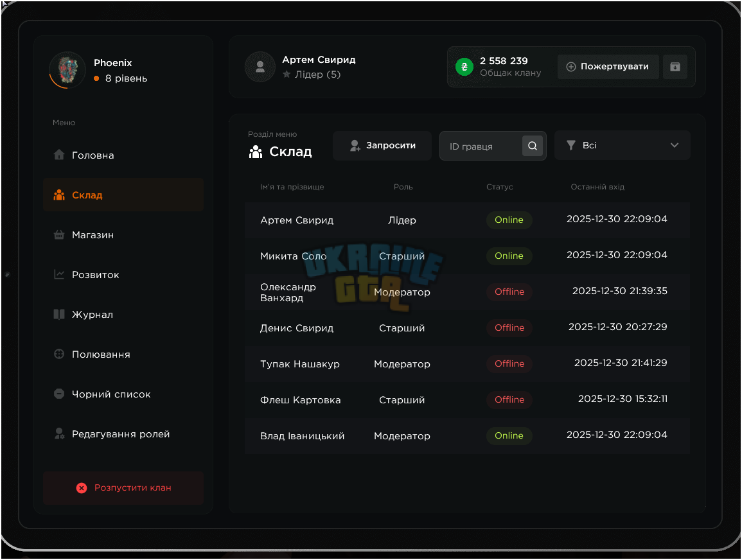Click the Магазин basket icon
The image size is (742, 560).
tap(59, 234)
